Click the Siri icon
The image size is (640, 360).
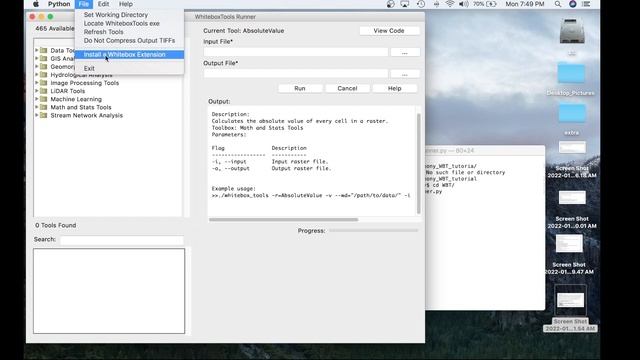[573, 4]
